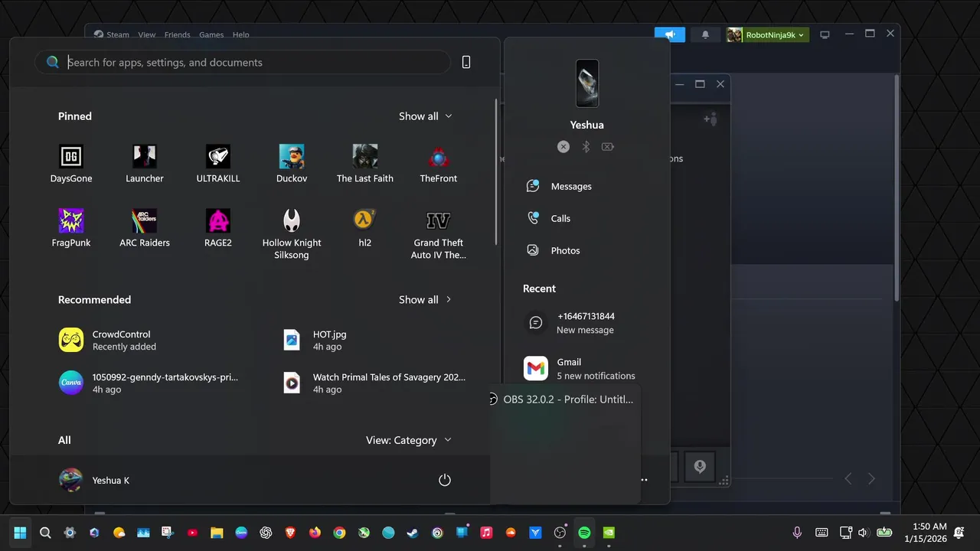Image resolution: width=980 pixels, height=551 pixels.
Task: Open File Explorer from the taskbar
Action: pos(217,533)
